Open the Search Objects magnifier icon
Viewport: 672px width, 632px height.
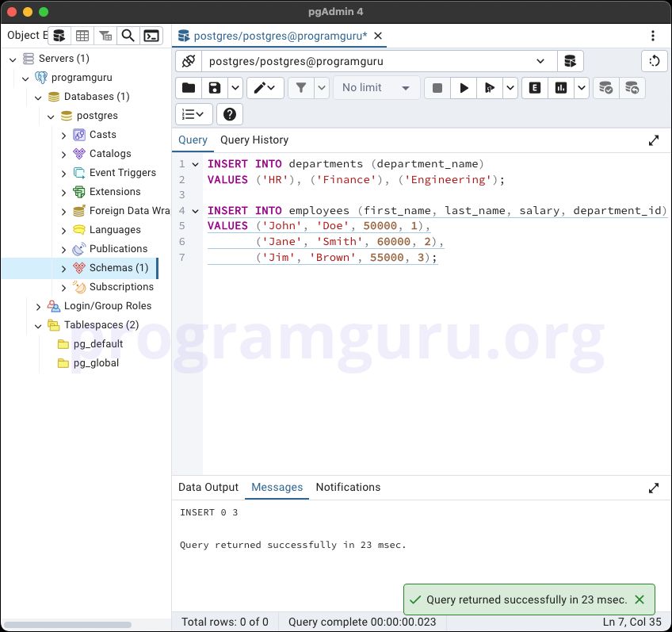click(x=128, y=36)
